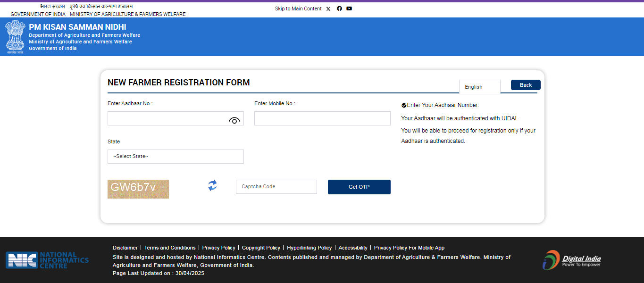This screenshot has width=644, height=283.
Task: Open the Disclaimer link in footer
Action: pos(125,248)
